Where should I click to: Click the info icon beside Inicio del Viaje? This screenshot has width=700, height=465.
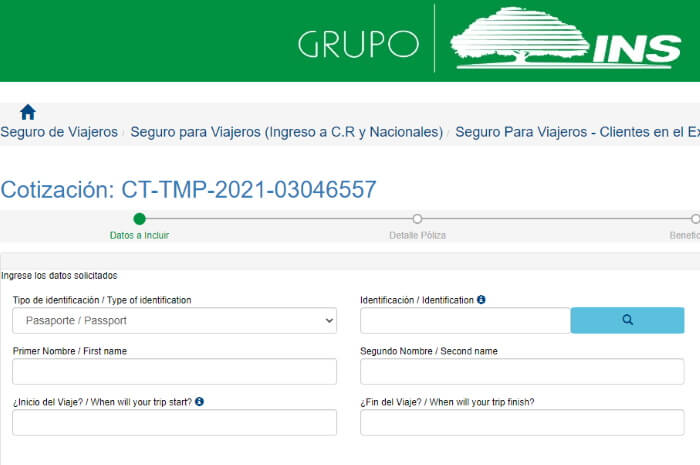click(199, 402)
